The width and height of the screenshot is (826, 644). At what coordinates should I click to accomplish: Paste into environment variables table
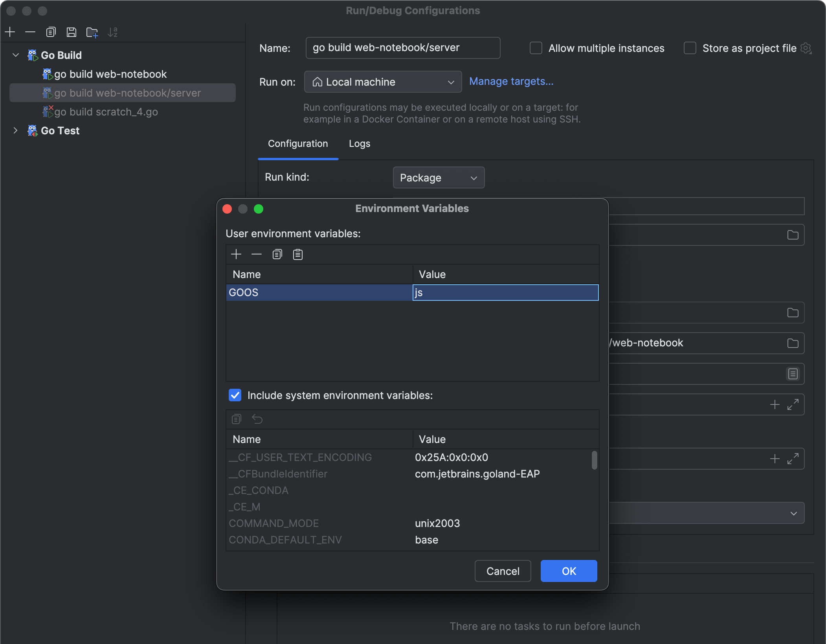[x=297, y=254]
